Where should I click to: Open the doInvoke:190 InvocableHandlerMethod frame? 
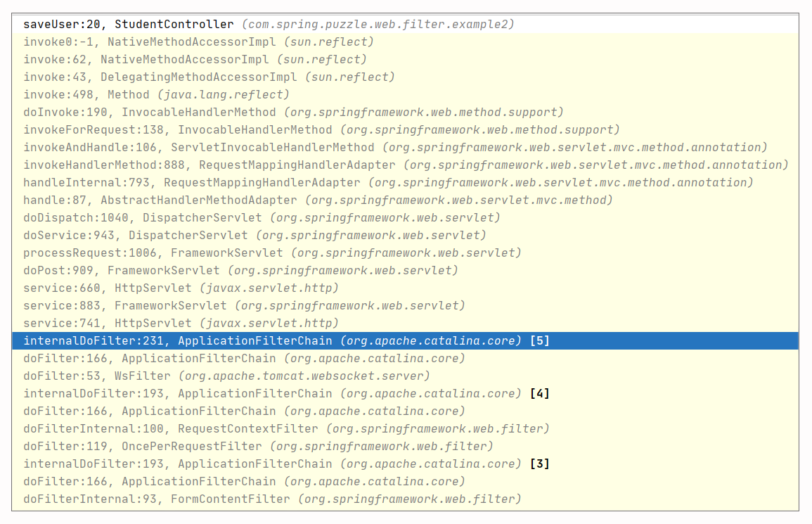coord(293,113)
